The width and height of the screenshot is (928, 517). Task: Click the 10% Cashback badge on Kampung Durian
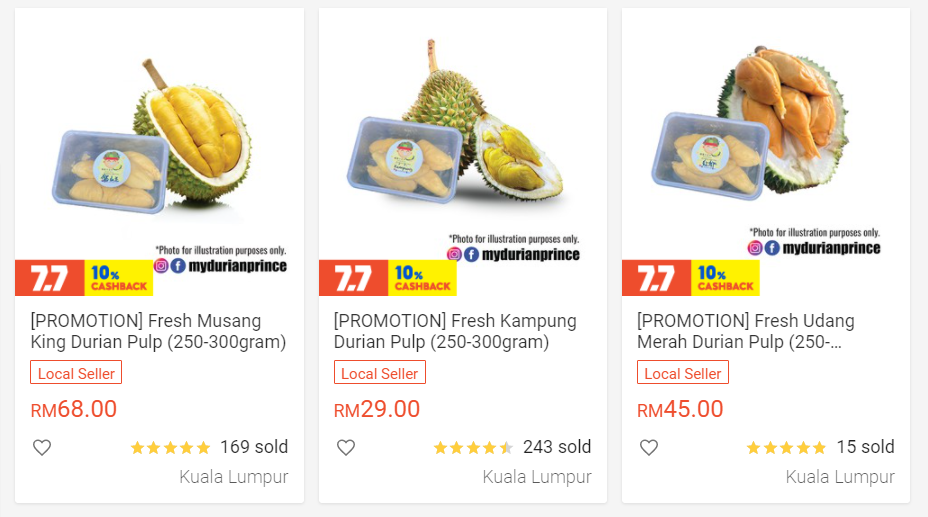coord(422,278)
